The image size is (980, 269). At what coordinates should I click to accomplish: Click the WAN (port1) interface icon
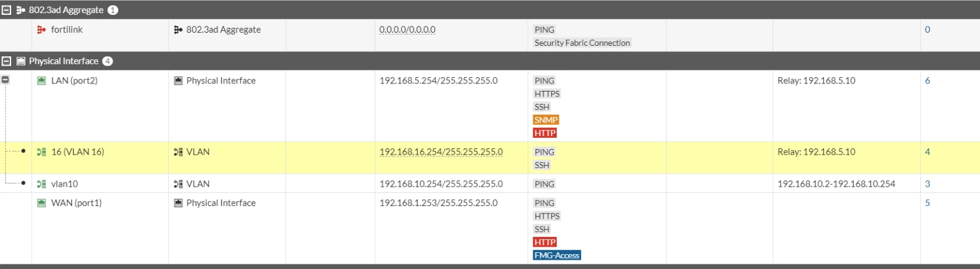click(x=42, y=203)
